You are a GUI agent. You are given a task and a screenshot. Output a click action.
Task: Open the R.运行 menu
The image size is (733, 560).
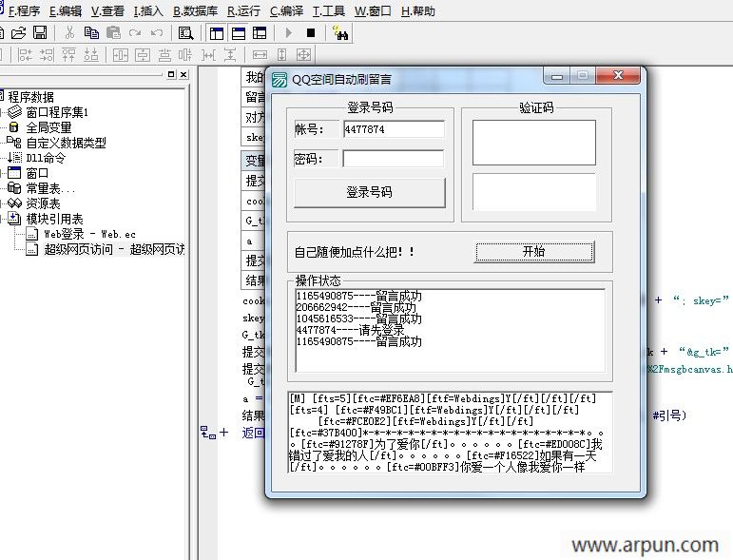pyautogui.click(x=243, y=11)
